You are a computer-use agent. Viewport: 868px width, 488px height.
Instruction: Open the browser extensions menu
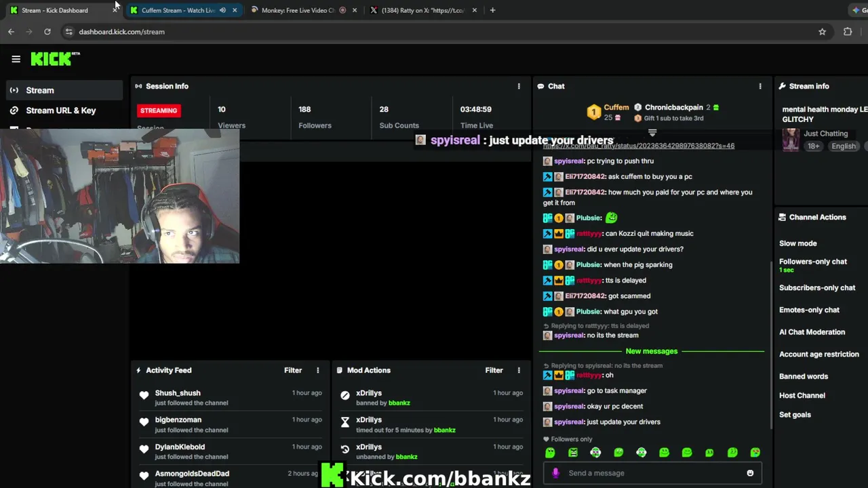(848, 32)
